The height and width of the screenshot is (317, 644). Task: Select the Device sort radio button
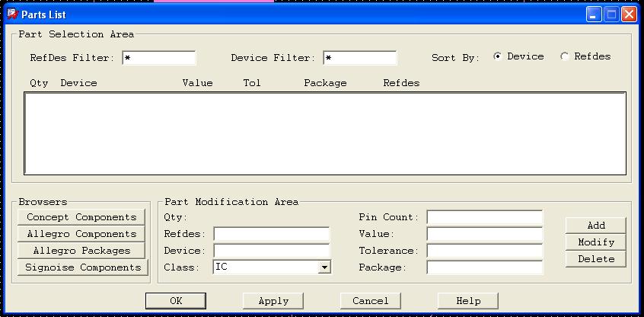click(x=497, y=56)
